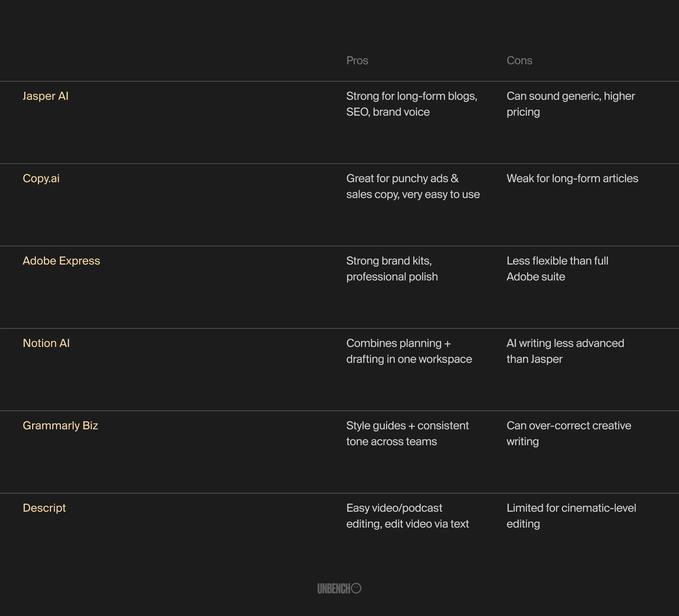The height and width of the screenshot is (616, 679).
Task: Click 'Limited for cinematic-level editing' cell
Action: 571,516
